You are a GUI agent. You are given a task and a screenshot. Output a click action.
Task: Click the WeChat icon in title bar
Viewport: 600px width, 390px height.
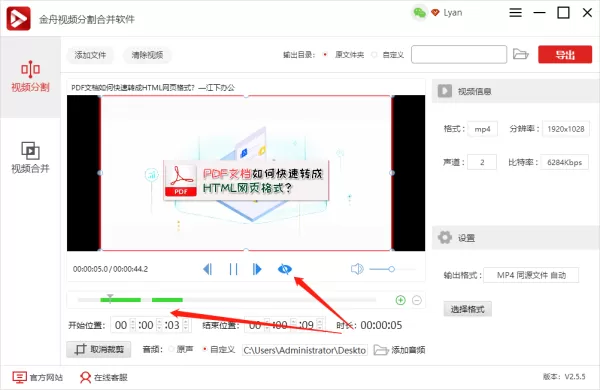pos(419,13)
